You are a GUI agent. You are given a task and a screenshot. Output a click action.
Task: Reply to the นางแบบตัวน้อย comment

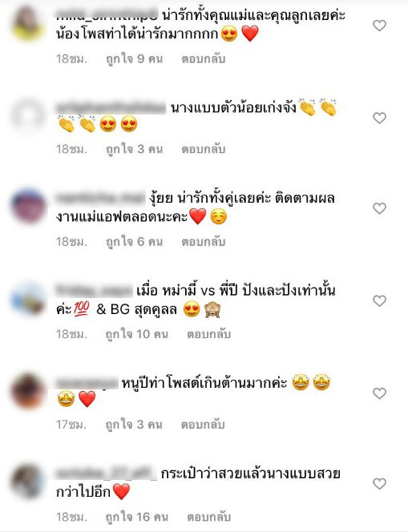[204, 149]
